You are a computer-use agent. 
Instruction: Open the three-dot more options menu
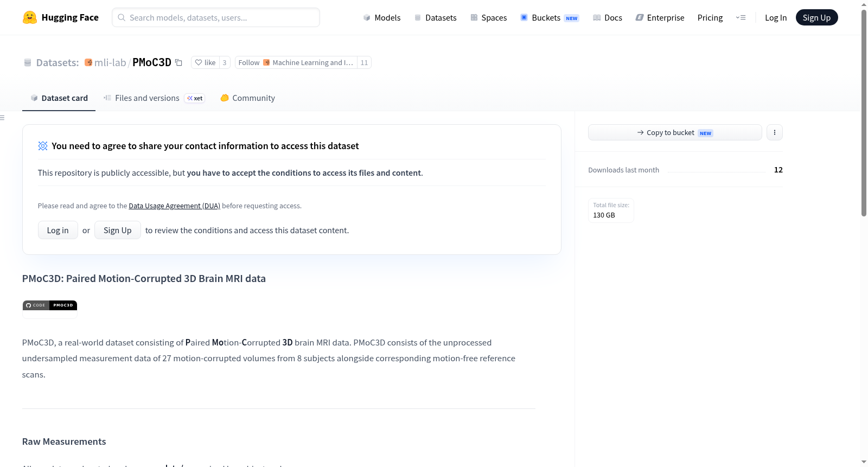775,132
